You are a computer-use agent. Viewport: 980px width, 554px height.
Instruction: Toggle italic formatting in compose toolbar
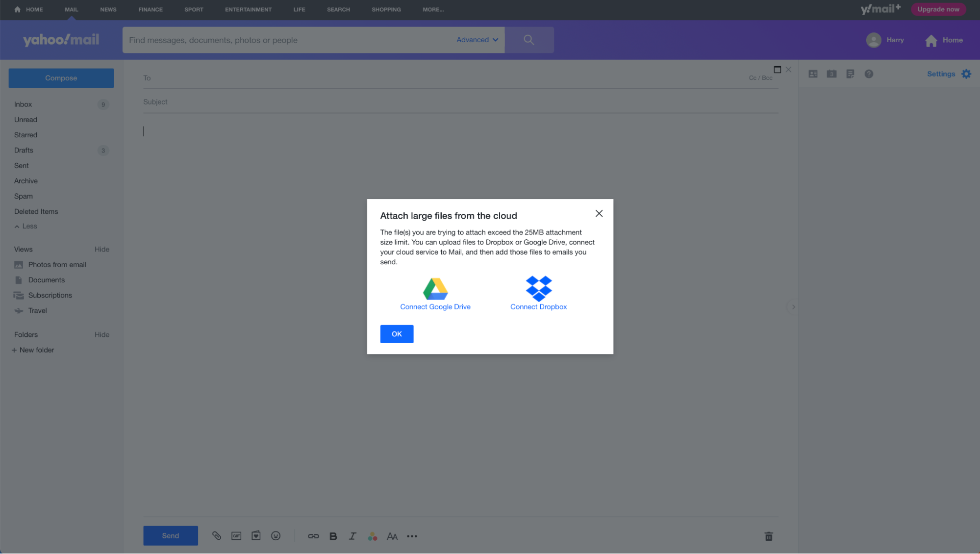coord(352,536)
